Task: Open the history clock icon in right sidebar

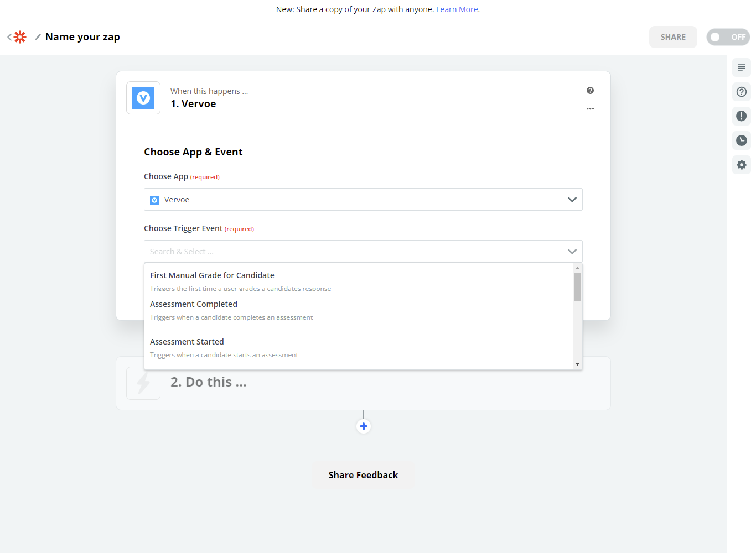Action: coord(742,140)
